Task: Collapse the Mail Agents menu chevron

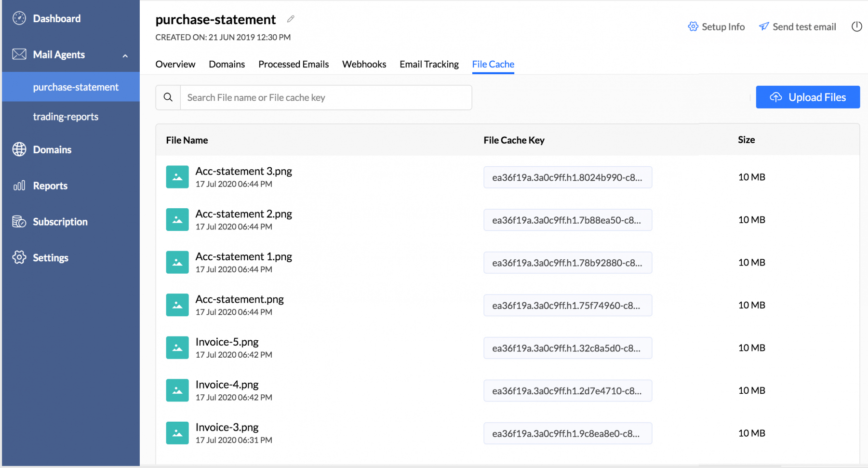Action: pos(125,55)
